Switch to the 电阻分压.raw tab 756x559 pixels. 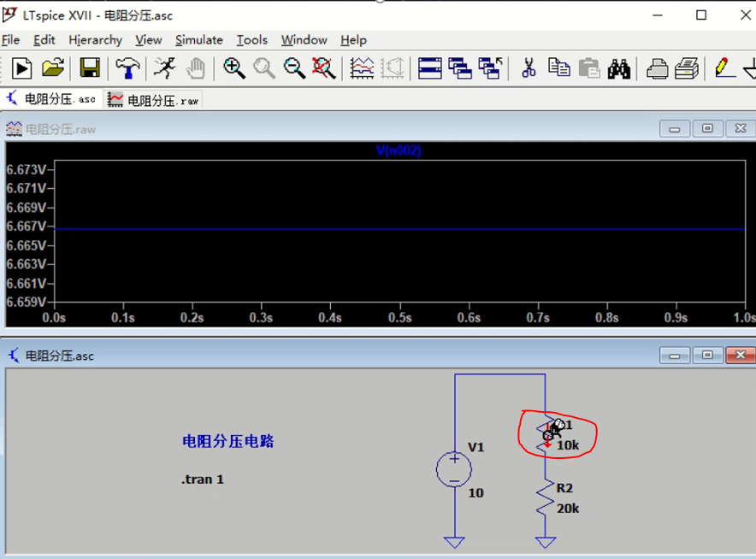click(x=154, y=100)
